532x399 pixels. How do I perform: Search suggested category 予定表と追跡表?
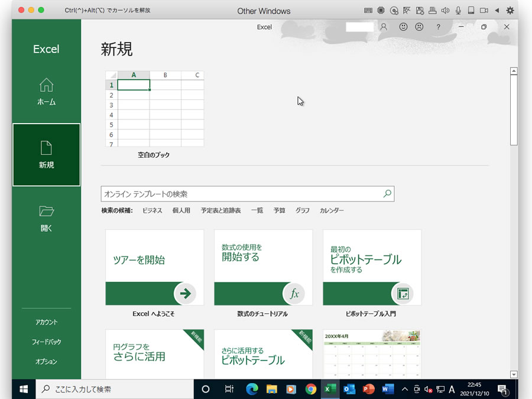pyautogui.click(x=220, y=210)
